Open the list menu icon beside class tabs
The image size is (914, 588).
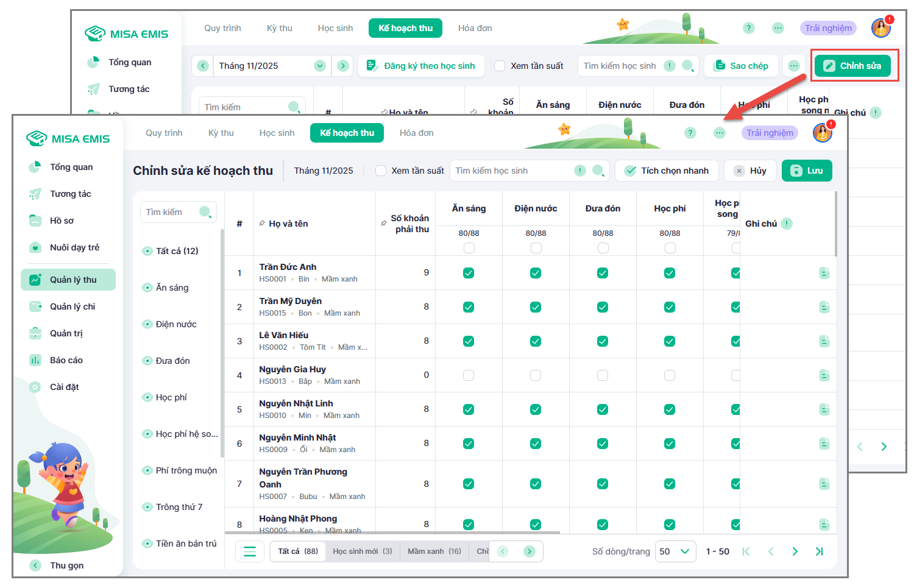tap(250, 551)
